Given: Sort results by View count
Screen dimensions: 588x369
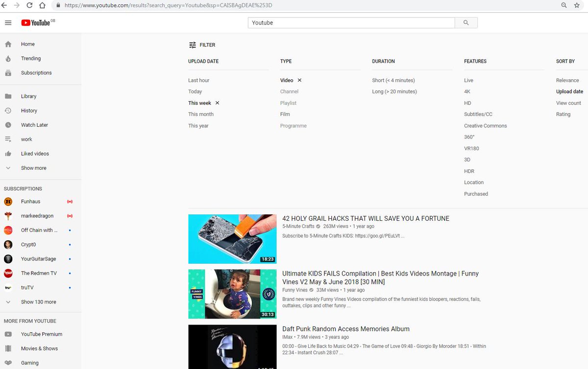Looking at the screenshot, I should [x=568, y=103].
